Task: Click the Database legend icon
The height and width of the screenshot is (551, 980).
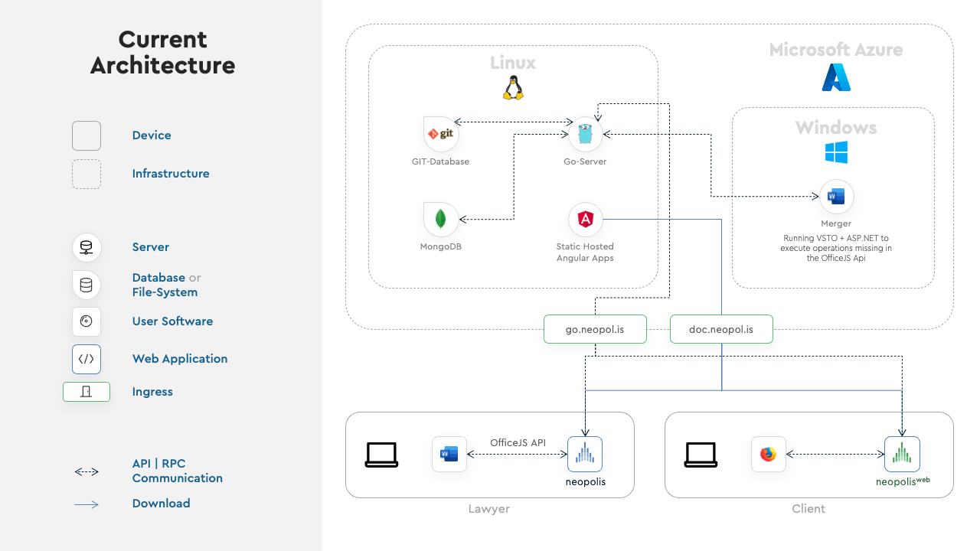Action: click(x=87, y=285)
